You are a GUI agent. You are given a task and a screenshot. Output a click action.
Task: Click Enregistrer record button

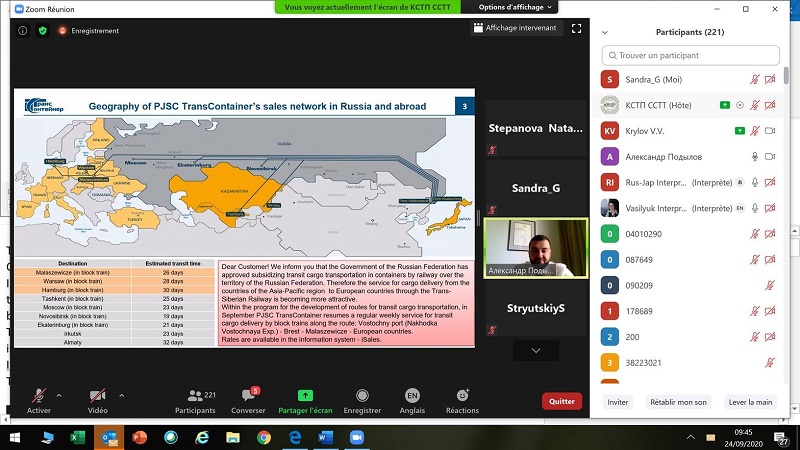[x=362, y=401]
